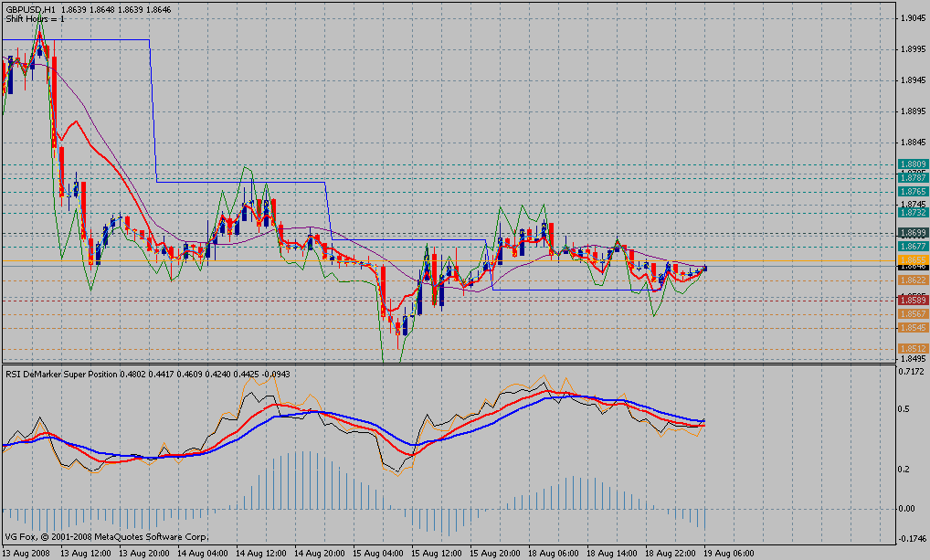Viewport: 930px width, 560px height.
Task: Select the 1.8787 price level label
Action: (x=913, y=179)
